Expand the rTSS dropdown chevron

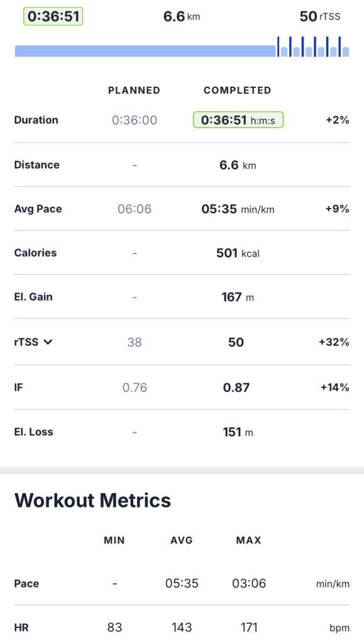click(48, 341)
